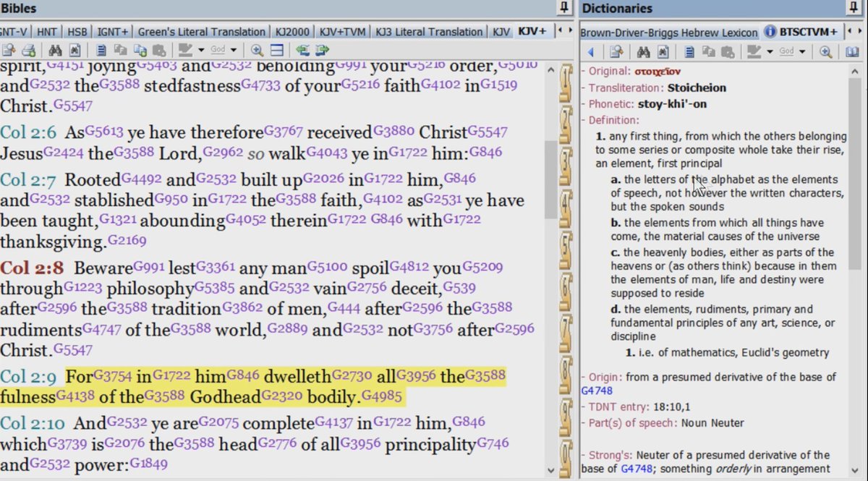Select the BTSCTVM+ dictionary tab
This screenshot has height=481, width=868.
point(802,33)
